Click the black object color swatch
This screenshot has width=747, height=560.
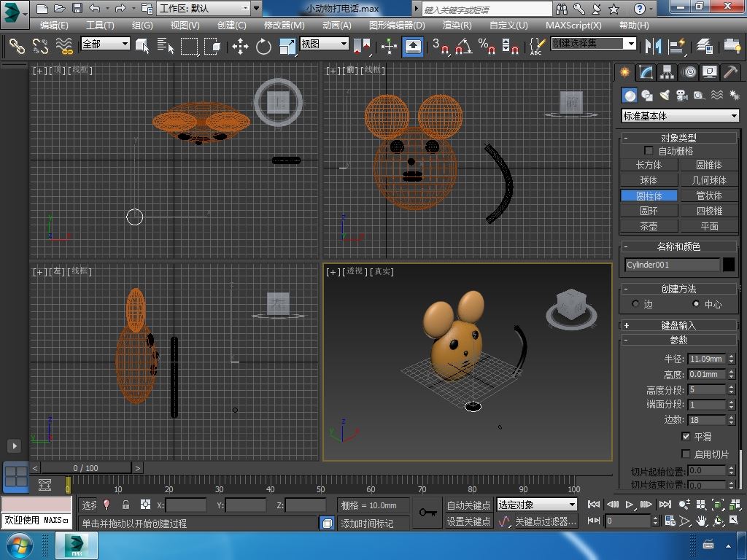(x=729, y=264)
